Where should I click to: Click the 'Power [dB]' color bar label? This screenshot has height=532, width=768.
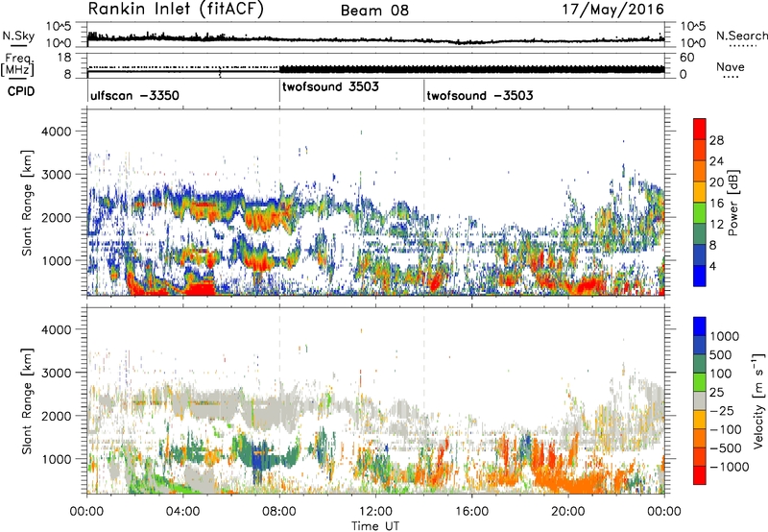pos(732,203)
